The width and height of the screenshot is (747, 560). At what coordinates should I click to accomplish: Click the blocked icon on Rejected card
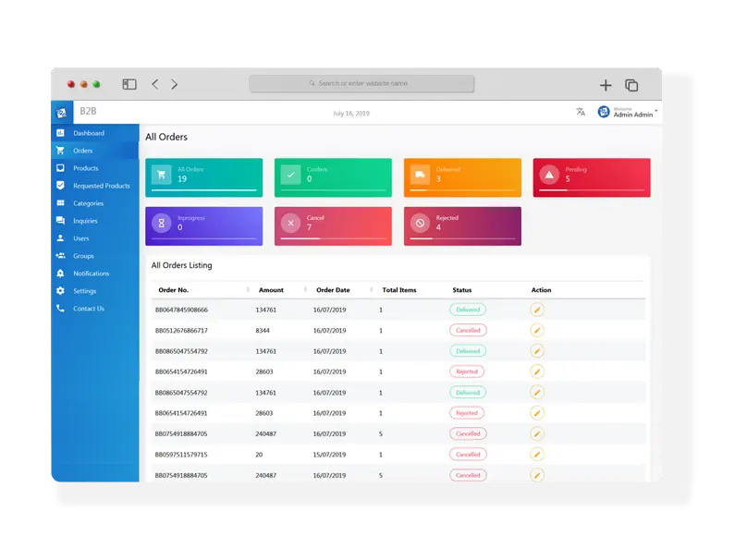(x=420, y=223)
